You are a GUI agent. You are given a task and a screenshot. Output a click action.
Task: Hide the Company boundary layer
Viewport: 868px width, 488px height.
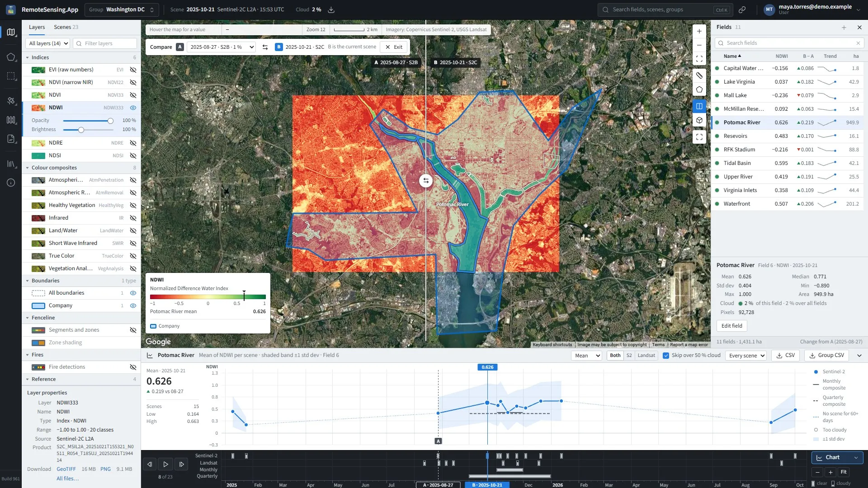click(133, 306)
